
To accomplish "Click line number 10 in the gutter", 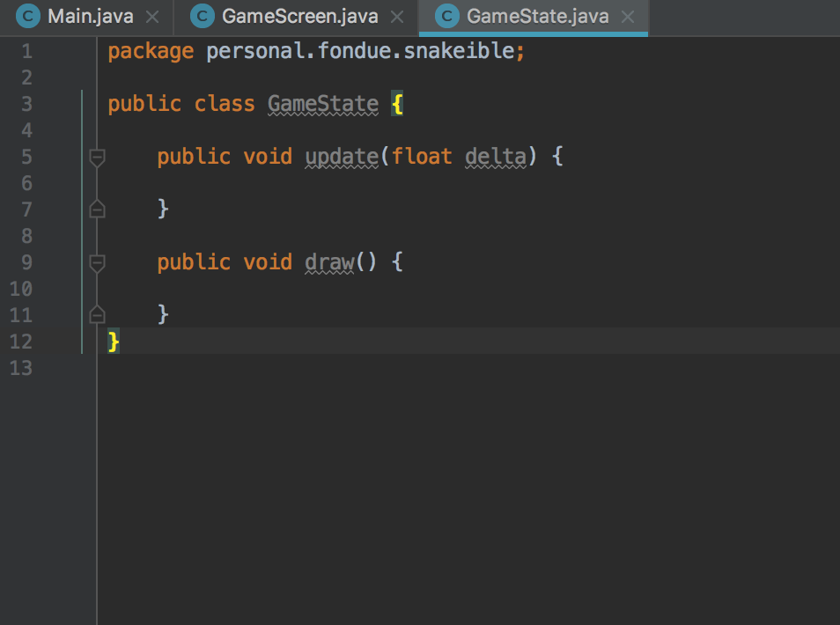I will (x=21, y=290).
